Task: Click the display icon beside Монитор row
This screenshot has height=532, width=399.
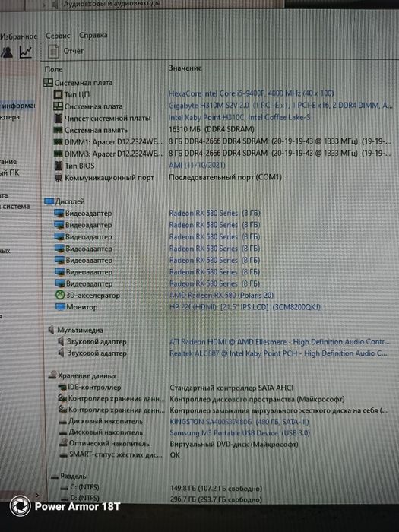Action: coord(60,307)
